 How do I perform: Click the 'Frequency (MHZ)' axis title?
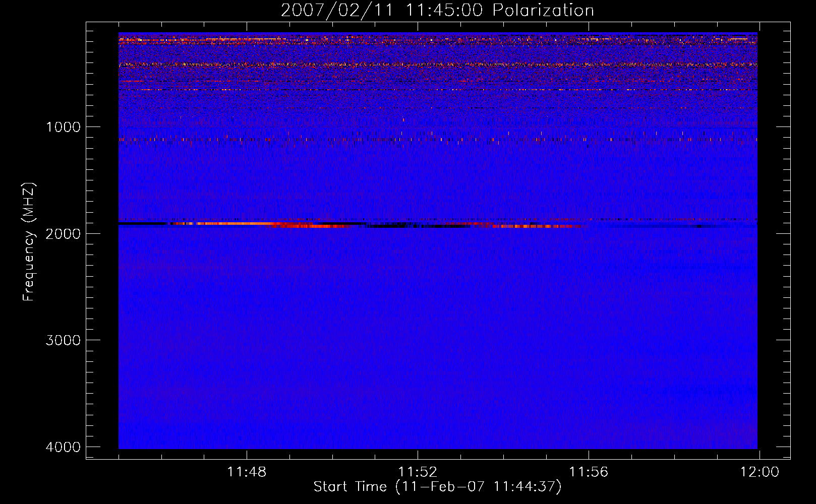pyautogui.click(x=29, y=242)
